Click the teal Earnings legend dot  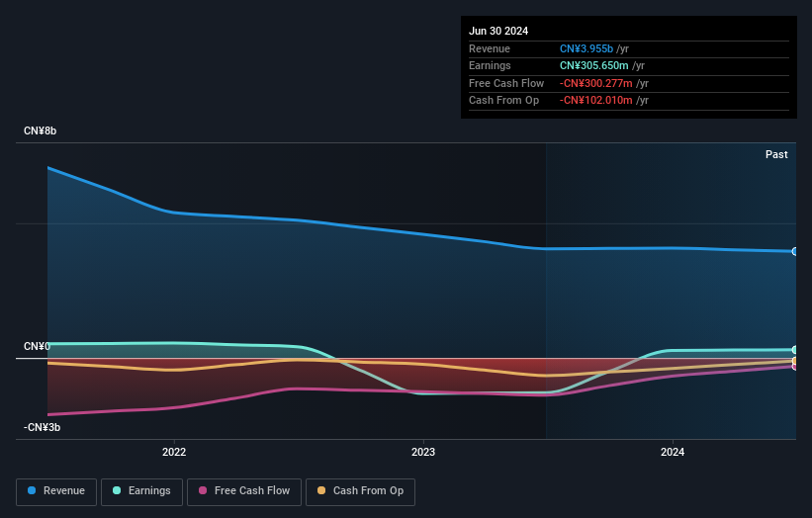pyautogui.click(x=117, y=490)
